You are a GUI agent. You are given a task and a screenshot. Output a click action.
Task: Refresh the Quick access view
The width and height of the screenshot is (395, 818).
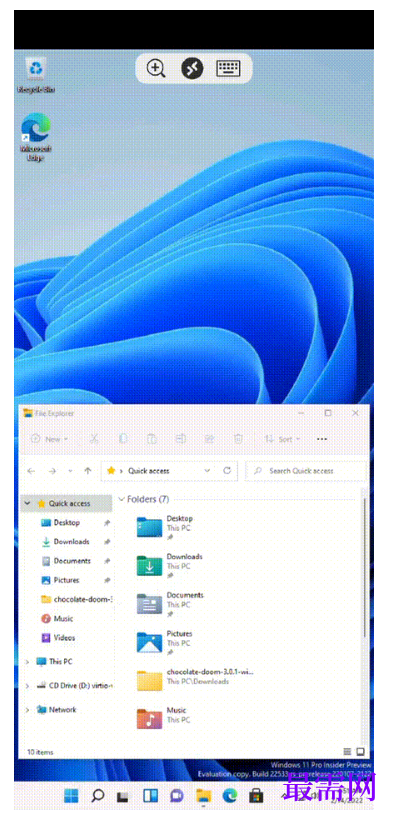pos(227,471)
